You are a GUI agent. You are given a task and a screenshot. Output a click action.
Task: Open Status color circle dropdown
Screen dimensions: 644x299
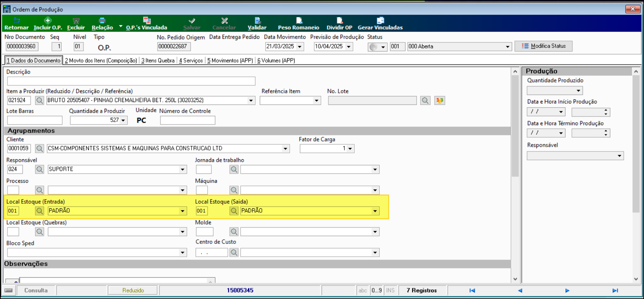[x=383, y=47]
